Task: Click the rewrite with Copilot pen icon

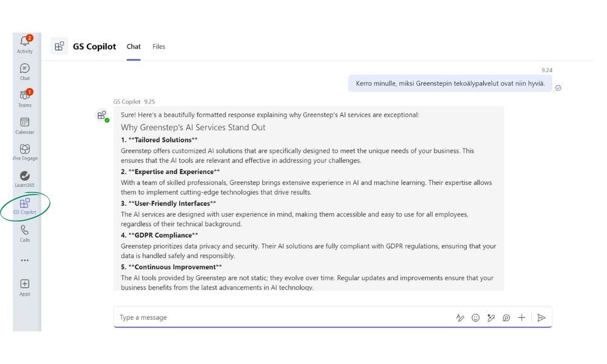Action: tap(491, 317)
